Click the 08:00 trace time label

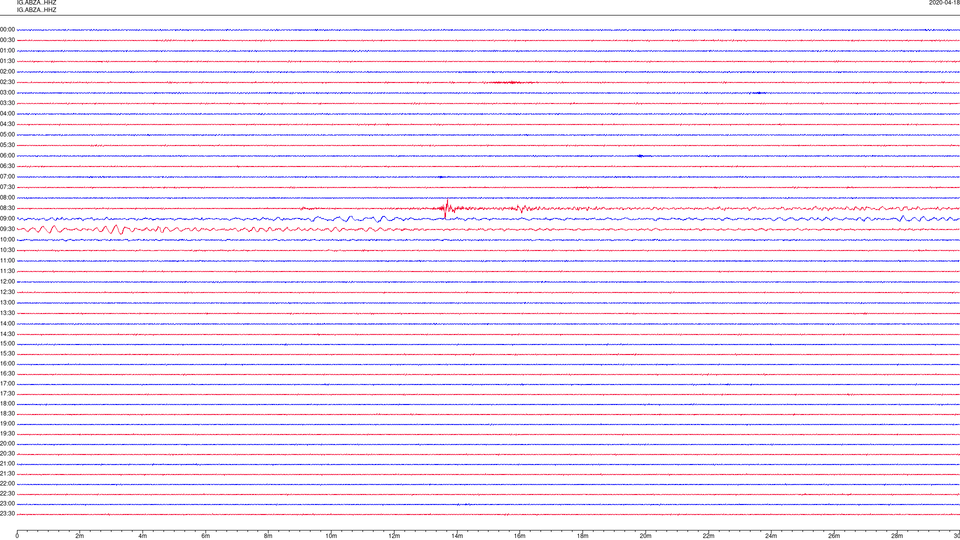7,198
